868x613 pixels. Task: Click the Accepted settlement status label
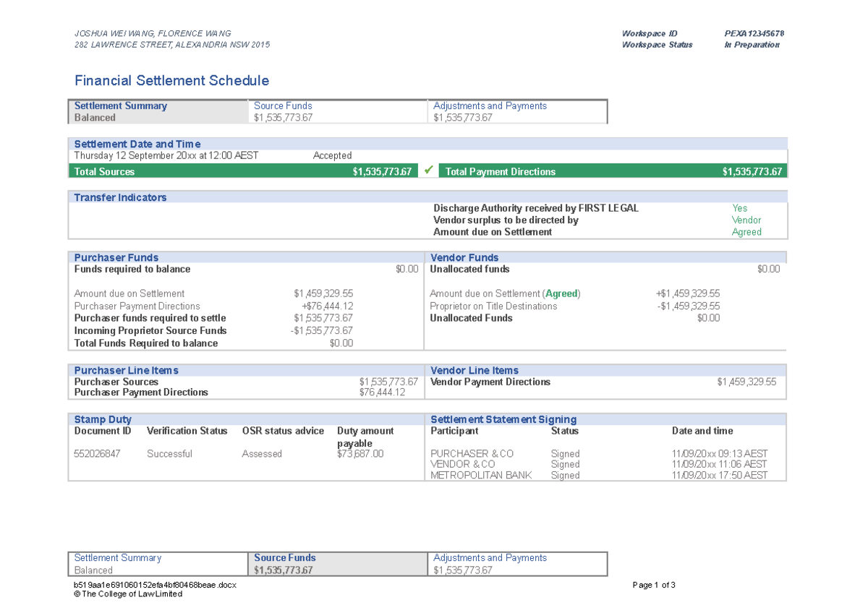331,155
